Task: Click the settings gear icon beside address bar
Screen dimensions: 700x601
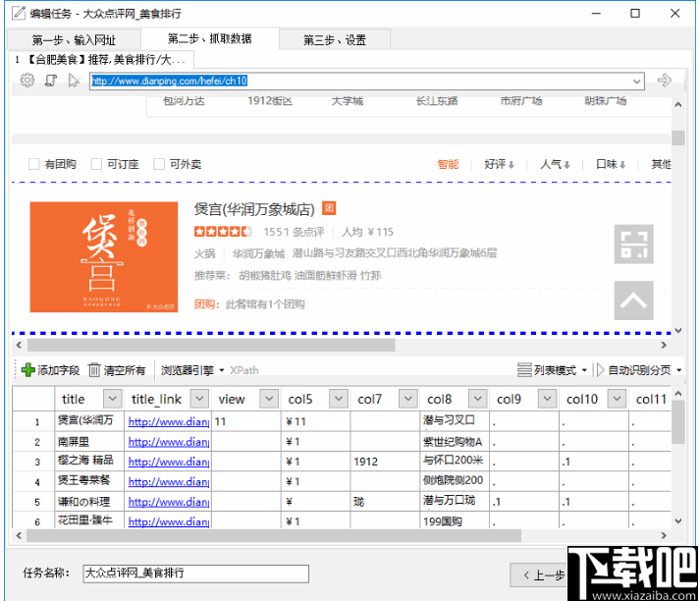Action: tap(27, 81)
